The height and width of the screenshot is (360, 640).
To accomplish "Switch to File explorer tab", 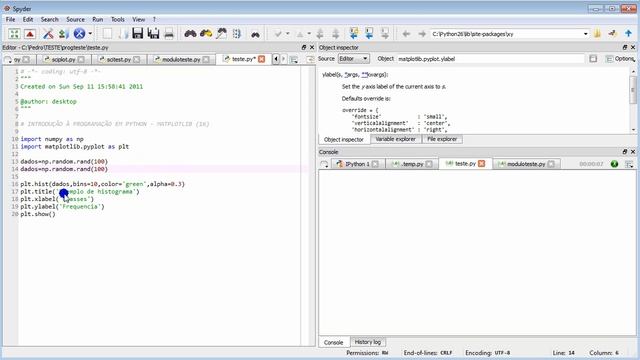I will tap(442, 139).
